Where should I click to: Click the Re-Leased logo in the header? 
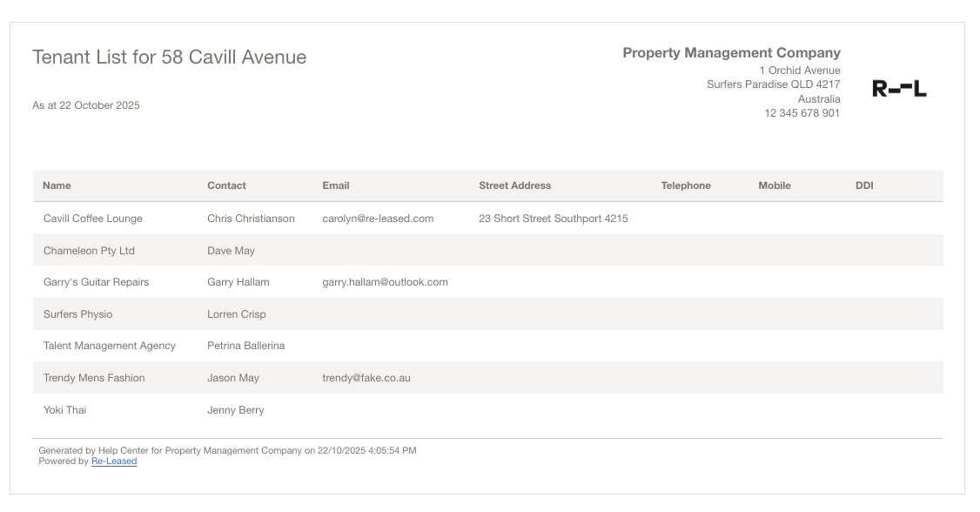[899, 89]
